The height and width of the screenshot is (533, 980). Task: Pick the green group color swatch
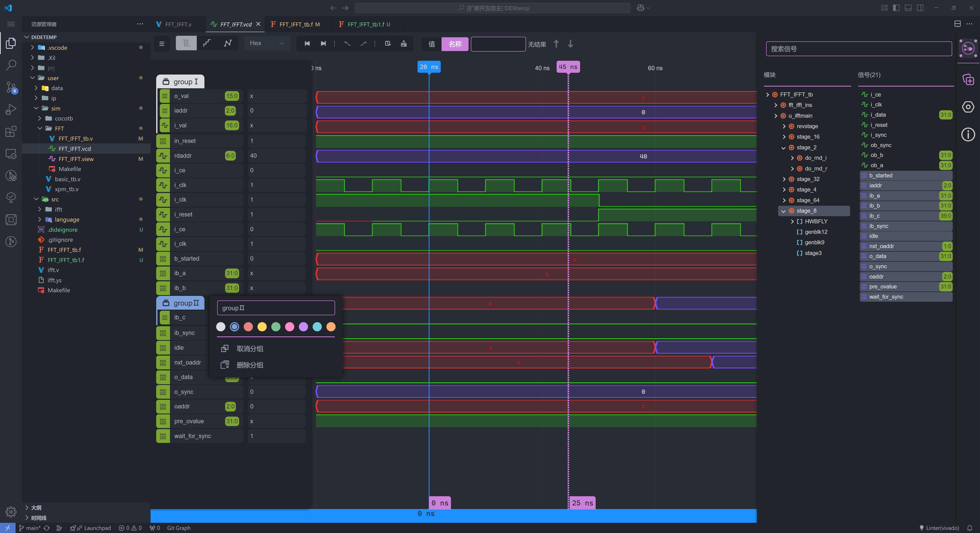276,326
